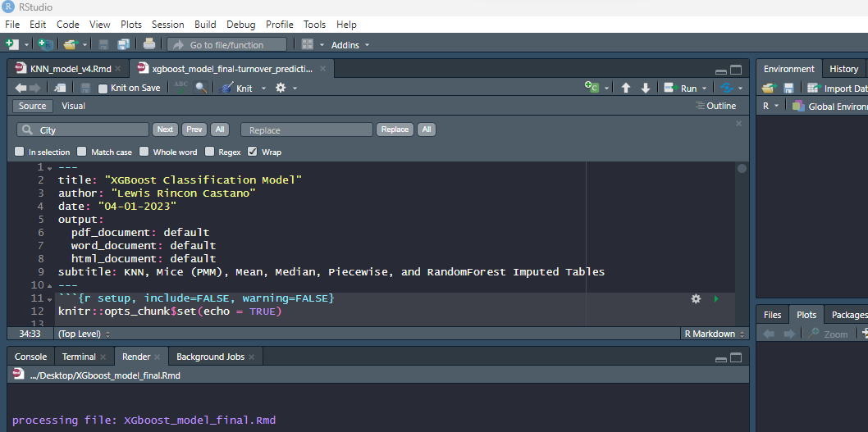Click the Environment pane Load workspace folder icon
868x432 pixels.
pos(769,88)
